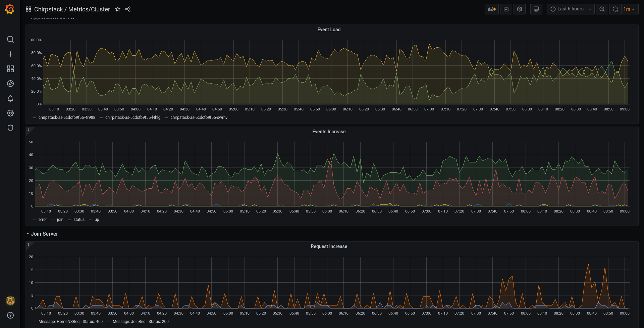The width and height of the screenshot is (644, 328).
Task: Change color of join series swatch
Action: (53, 220)
